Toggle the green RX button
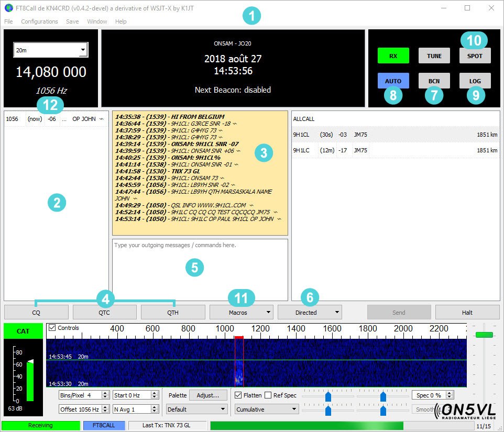Screen dimensions: 504x432 [x=393, y=56]
